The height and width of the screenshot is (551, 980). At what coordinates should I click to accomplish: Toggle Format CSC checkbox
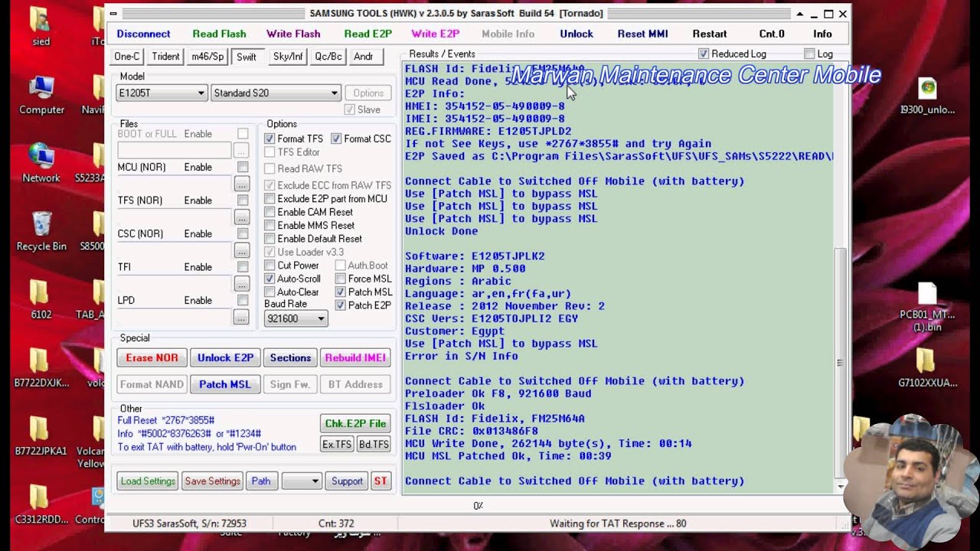click(336, 139)
